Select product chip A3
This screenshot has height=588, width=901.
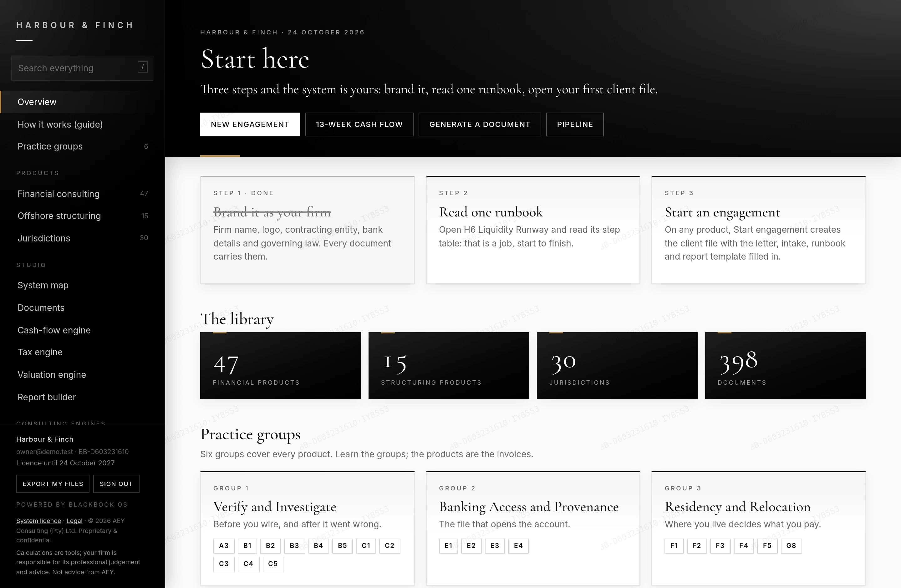[x=224, y=546]
